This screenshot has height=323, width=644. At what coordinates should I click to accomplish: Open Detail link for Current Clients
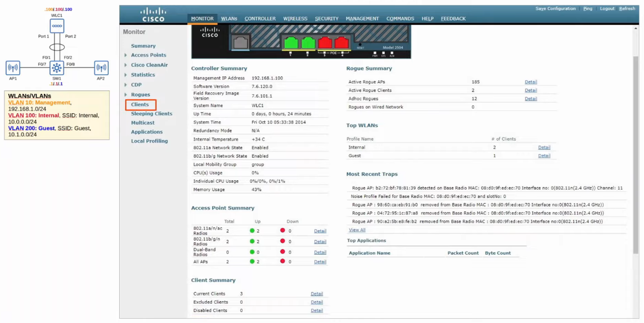(x=317, y=294)
